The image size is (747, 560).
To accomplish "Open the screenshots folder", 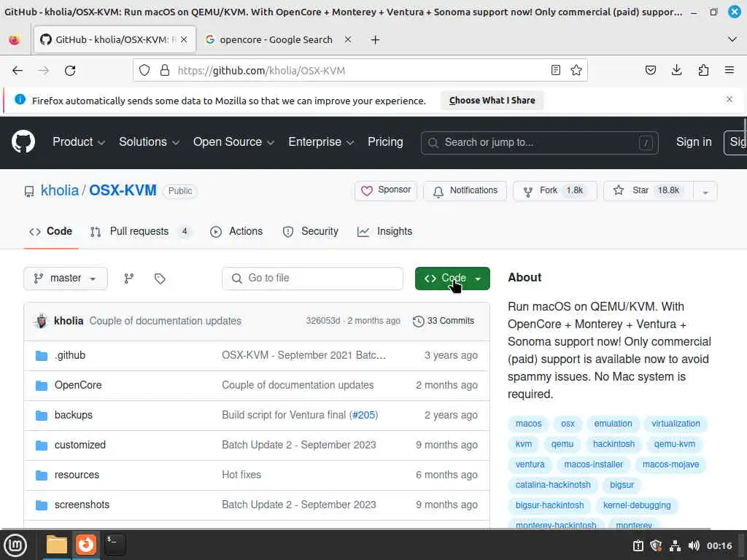I will pyautogui.click(x=82, y=505).
